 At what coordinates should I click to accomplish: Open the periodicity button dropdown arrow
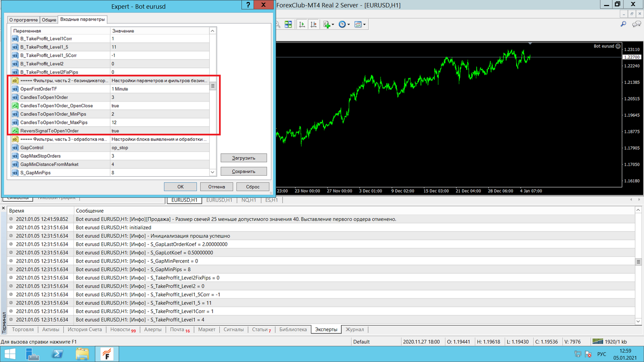tap(348, 24)
